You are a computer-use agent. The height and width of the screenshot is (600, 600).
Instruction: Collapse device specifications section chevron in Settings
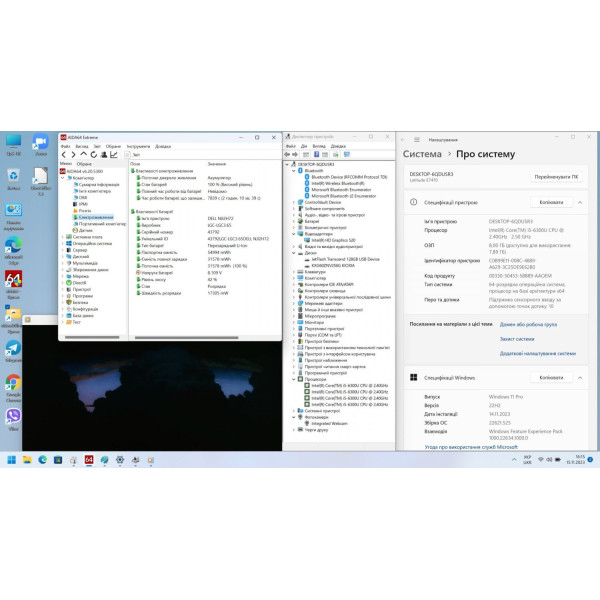click(580, 202)
